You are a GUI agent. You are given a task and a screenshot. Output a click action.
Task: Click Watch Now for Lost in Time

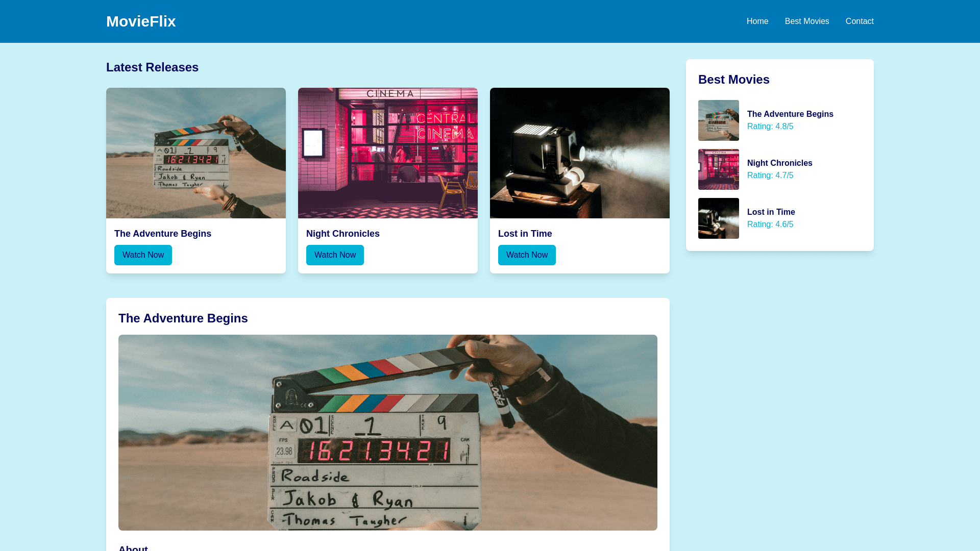click(x=527, y=255)
